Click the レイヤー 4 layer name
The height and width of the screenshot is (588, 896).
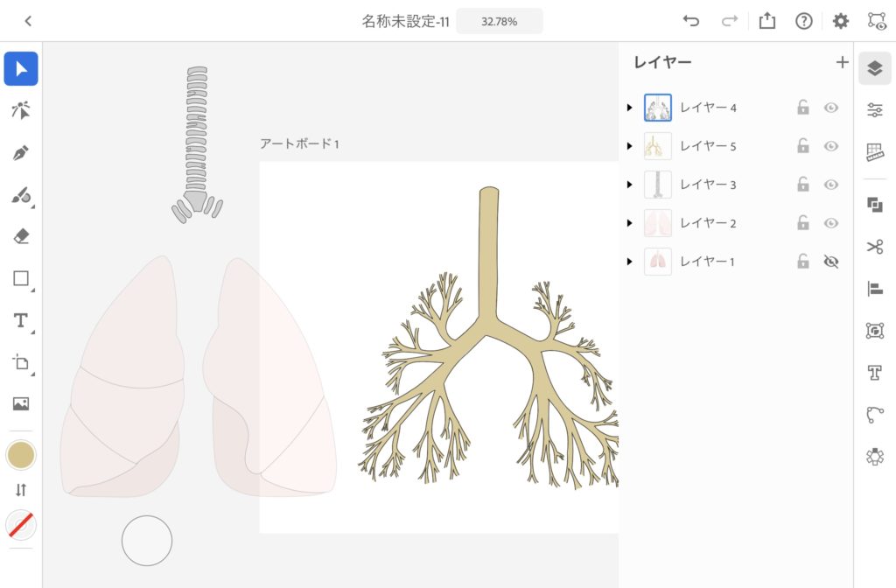pos(708,108)
